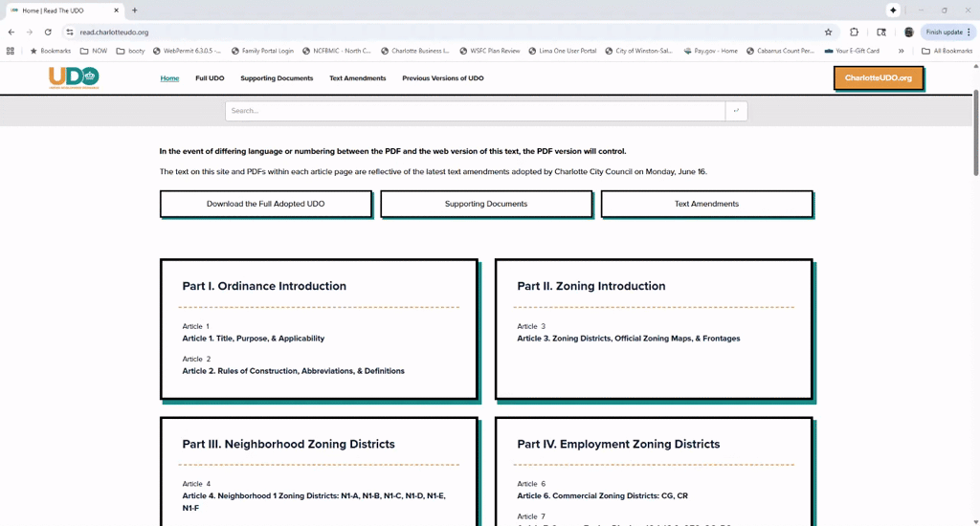Image resolution: width=980 pixels, height=526 pixels.
Task: Open site information icon in address bar
Action: click(69, 32)
